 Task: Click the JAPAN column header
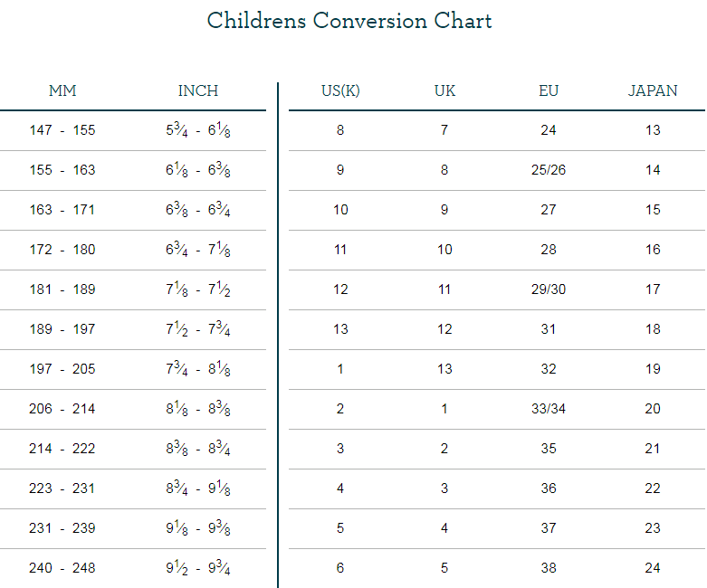[x=653, y=91]
